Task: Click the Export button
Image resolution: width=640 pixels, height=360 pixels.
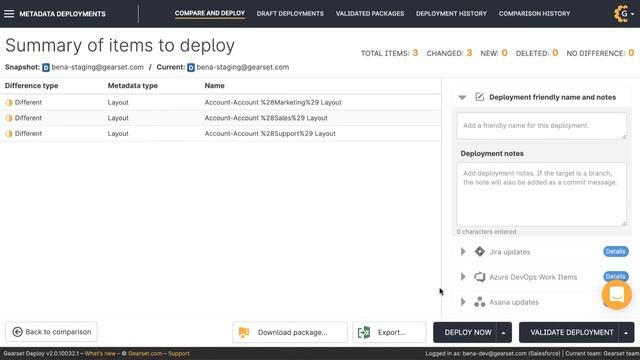Action: (x=389, y=332)
